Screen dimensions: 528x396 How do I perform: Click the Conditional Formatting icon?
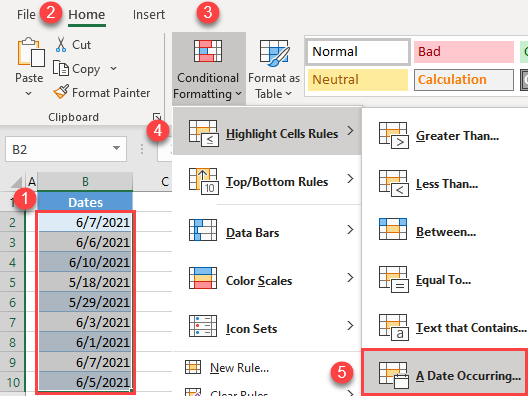pyautogui.click(x=208, y=51)
